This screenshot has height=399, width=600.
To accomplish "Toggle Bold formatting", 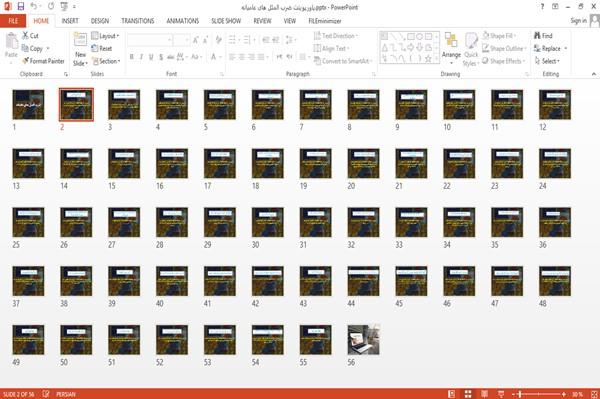I will (x=132, y=57).
